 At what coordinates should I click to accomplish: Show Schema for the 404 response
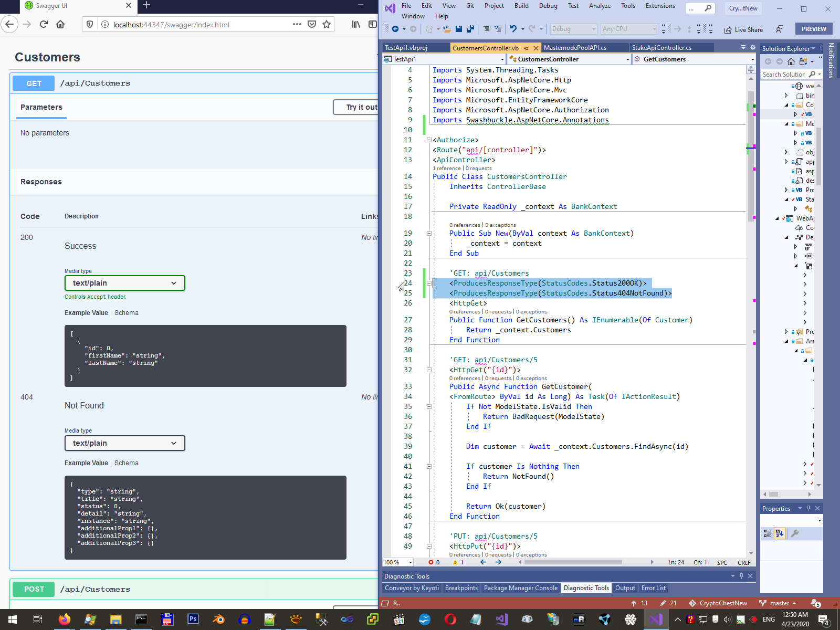click(x=127, y=463)
